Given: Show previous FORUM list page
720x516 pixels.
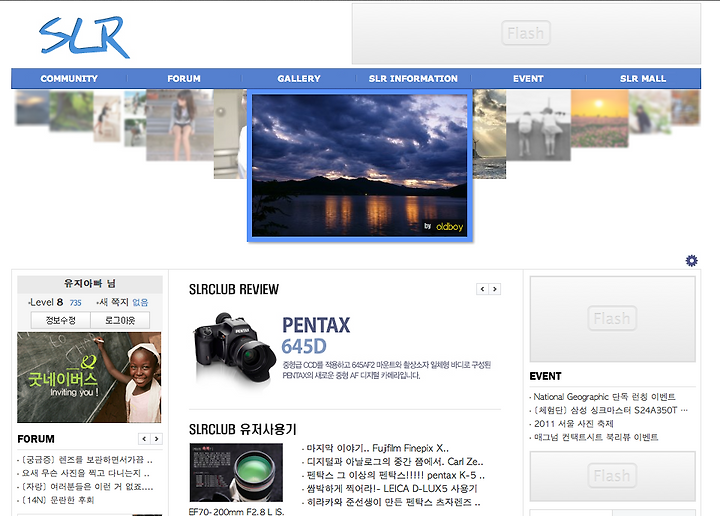Looking at the screenshot, I should pyautogui.click(x=144, y=439).
